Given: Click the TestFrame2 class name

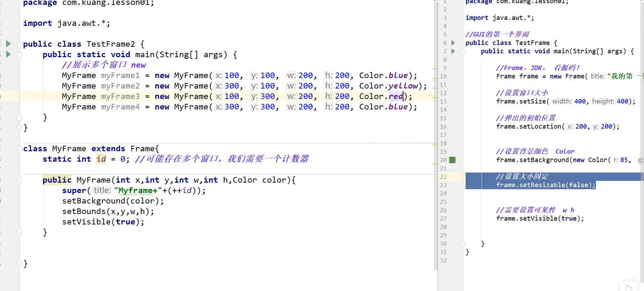Looking at the screenshot, I should pyautogui.click(x=110, y=44).
